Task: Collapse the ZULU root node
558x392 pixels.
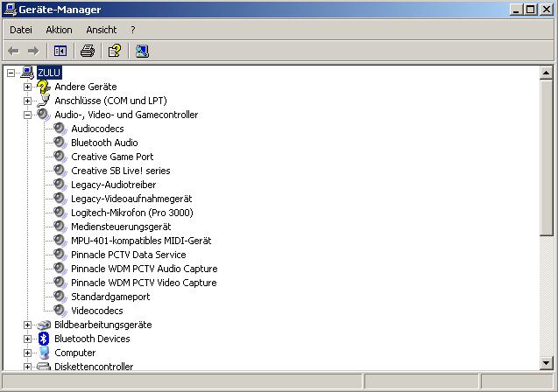Action: [x=11, y=73]
